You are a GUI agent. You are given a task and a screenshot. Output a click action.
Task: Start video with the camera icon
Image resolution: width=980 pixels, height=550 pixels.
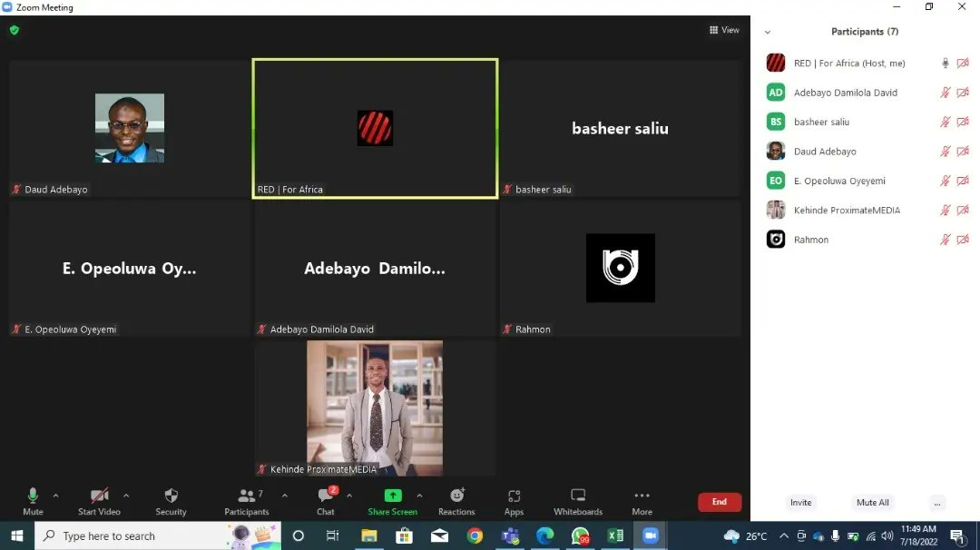click(99, 502)
